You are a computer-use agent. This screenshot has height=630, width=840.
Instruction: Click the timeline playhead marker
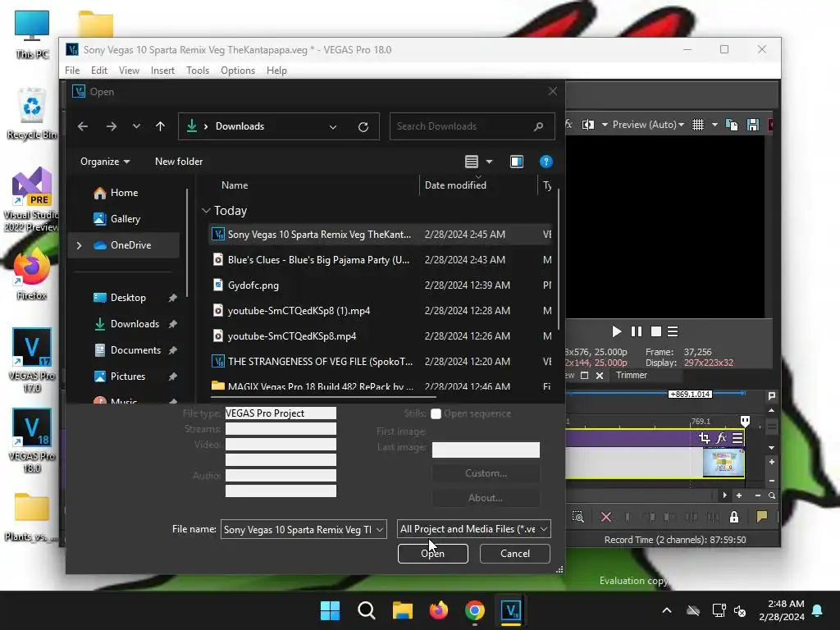[745, 421]
